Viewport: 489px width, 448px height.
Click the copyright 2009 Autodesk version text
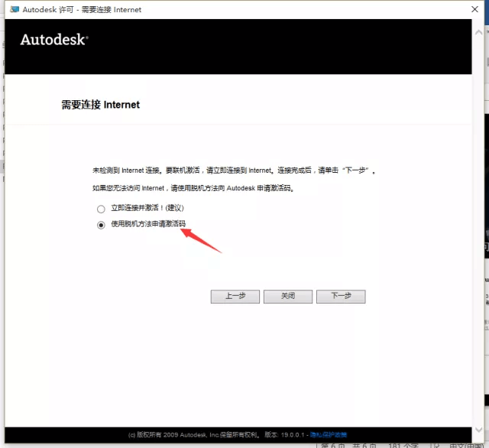click(216, 434)
